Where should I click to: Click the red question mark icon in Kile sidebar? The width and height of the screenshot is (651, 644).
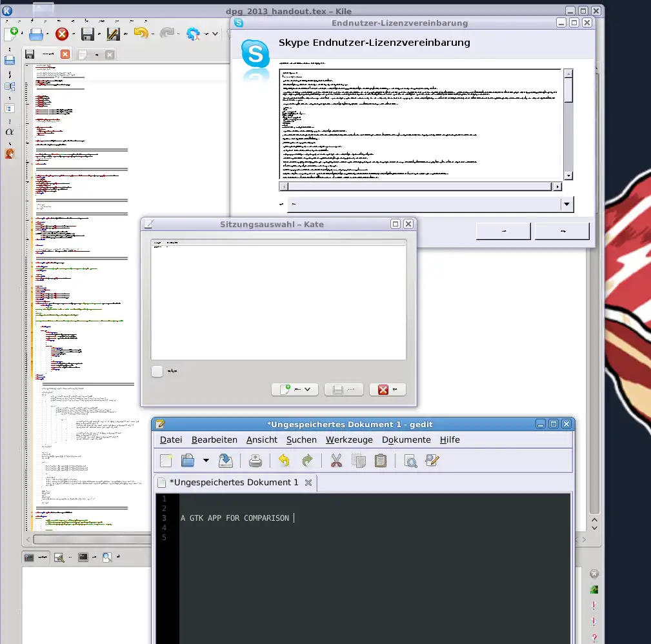tap(594, 638)
